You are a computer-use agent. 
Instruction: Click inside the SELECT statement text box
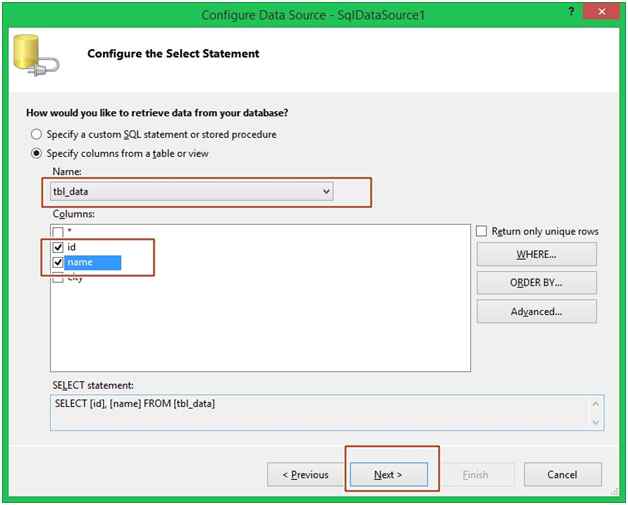coord(327,412)
